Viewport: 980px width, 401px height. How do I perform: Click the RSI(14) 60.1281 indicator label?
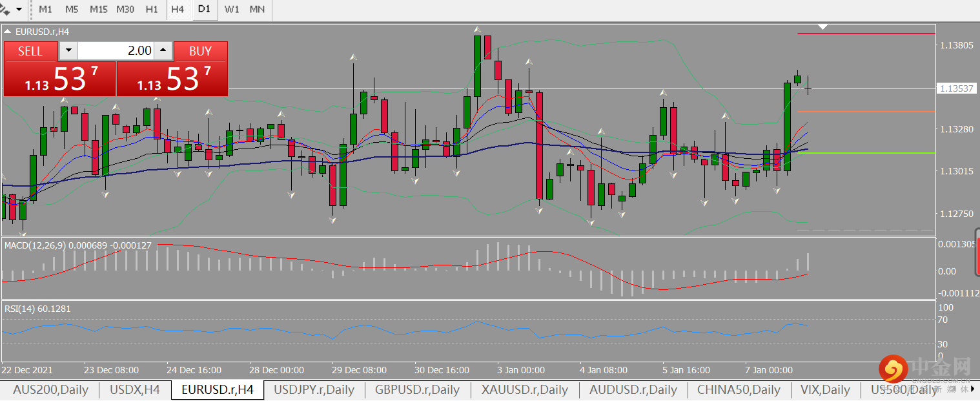click(x=37, y=309)
